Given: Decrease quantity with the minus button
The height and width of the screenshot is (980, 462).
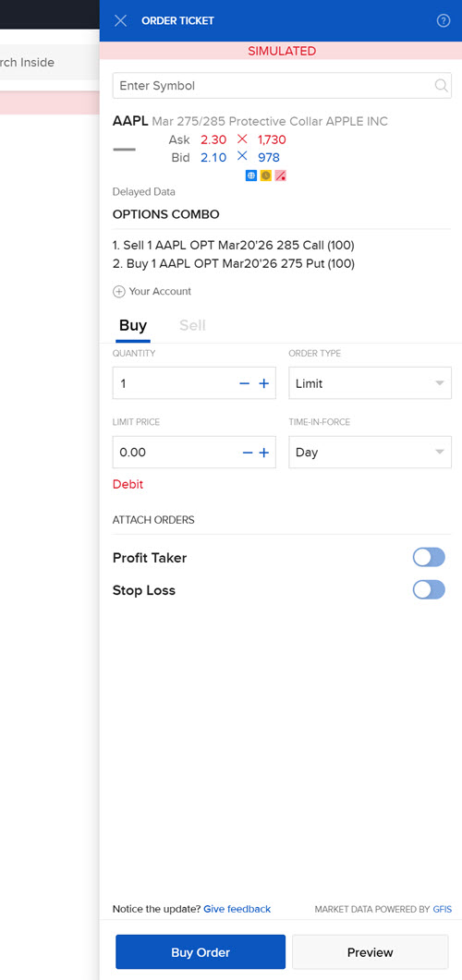Looking at the screenshot, I should click(x=245, y=383).
